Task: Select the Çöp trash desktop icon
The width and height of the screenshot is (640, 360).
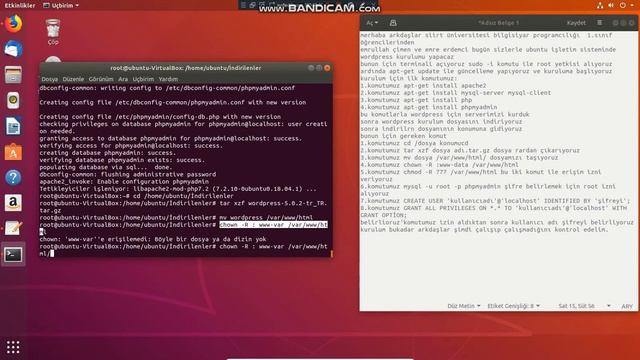Action: [x=53, y=32]
